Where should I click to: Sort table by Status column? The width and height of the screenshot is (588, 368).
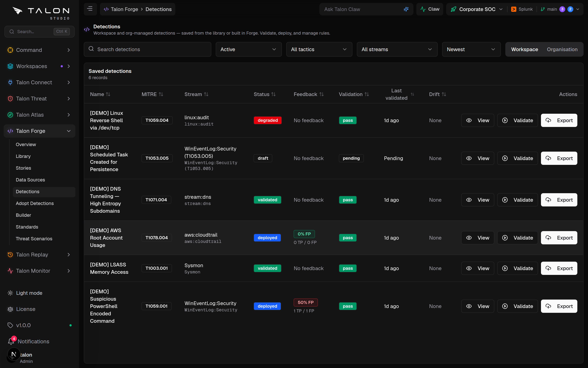[x=265, y=94]
